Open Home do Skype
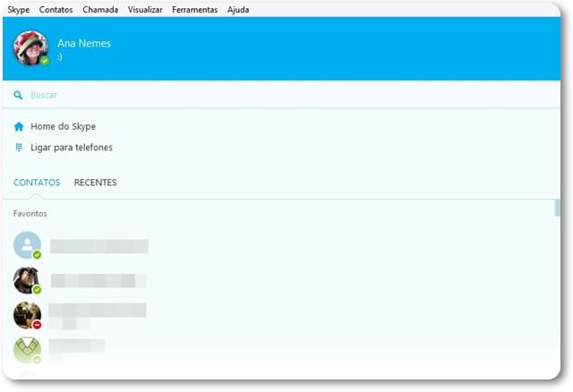 [x=64, y=126]
